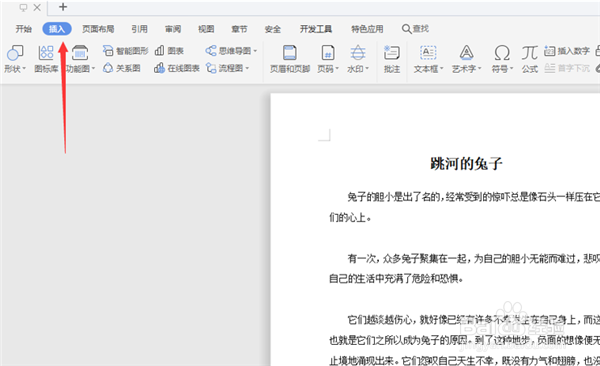Insert a smart graphic (智能图形)

[126, 51]
